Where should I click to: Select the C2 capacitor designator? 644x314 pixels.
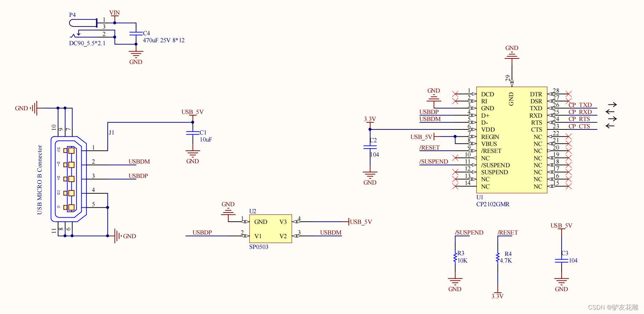tap(373, 140)
